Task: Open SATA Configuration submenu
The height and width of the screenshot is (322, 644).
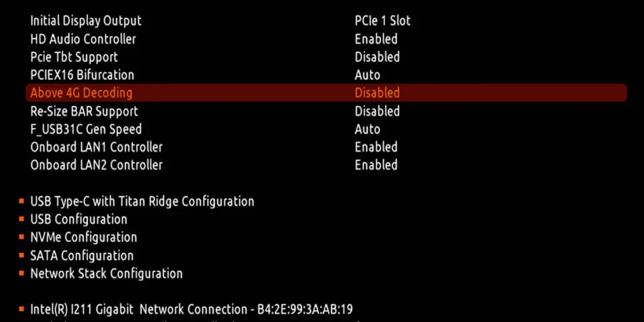Action: (x=82, y=256)
